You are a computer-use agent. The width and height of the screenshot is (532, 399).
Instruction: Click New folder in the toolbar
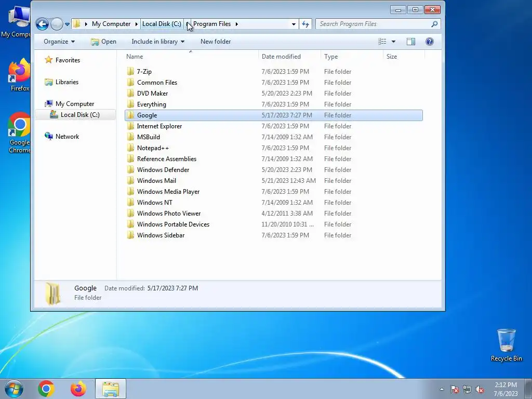pos(216,42)
